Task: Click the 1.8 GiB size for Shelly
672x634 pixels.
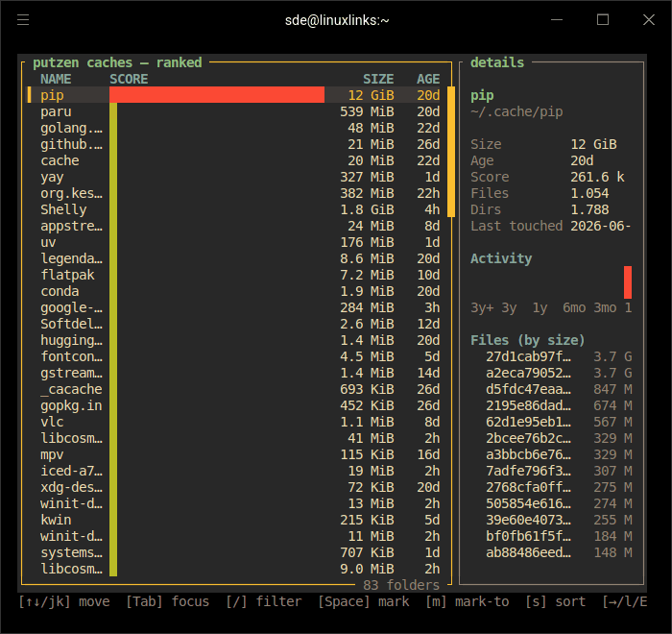Action: (x=367, y=209)
